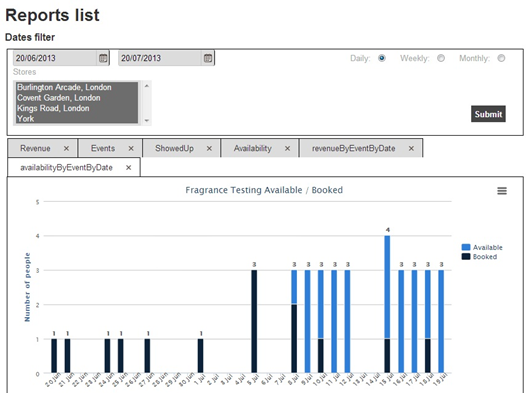Viewport: 526px width, 393px height.
Task: Select the Weekly radio button
Action: tap(441, 58)
